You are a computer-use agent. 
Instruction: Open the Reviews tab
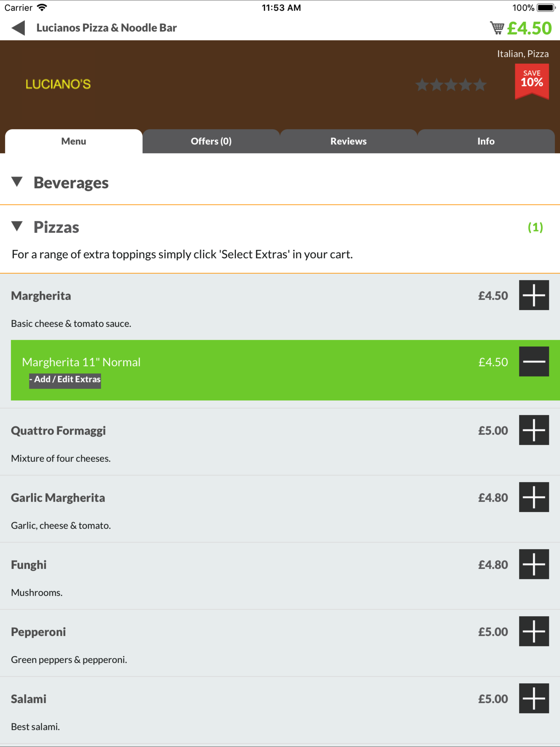coord(348,141)
